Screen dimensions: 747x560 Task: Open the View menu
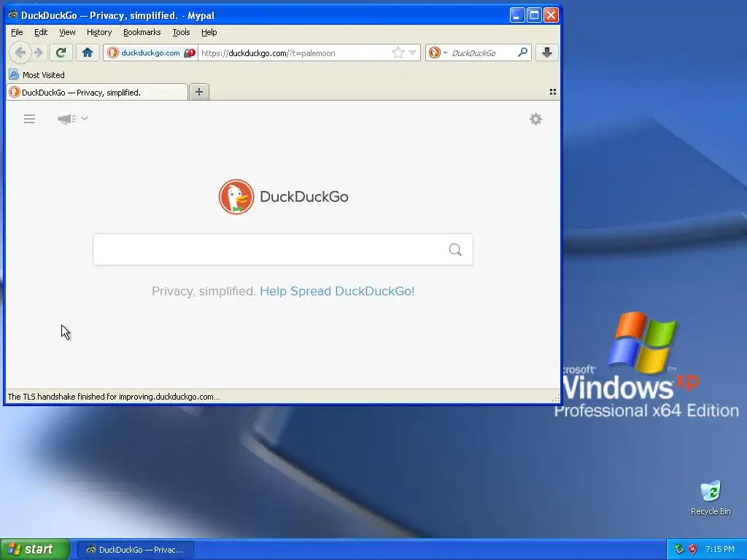pyautogui.click(x=67, y=32)
